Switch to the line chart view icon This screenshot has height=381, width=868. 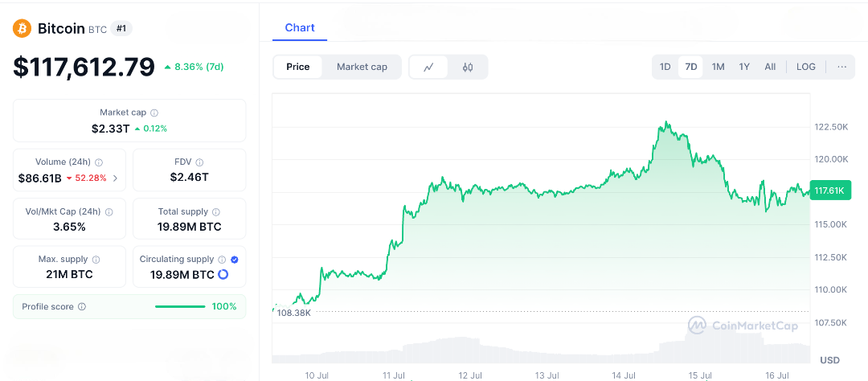[x=428, y=68]
